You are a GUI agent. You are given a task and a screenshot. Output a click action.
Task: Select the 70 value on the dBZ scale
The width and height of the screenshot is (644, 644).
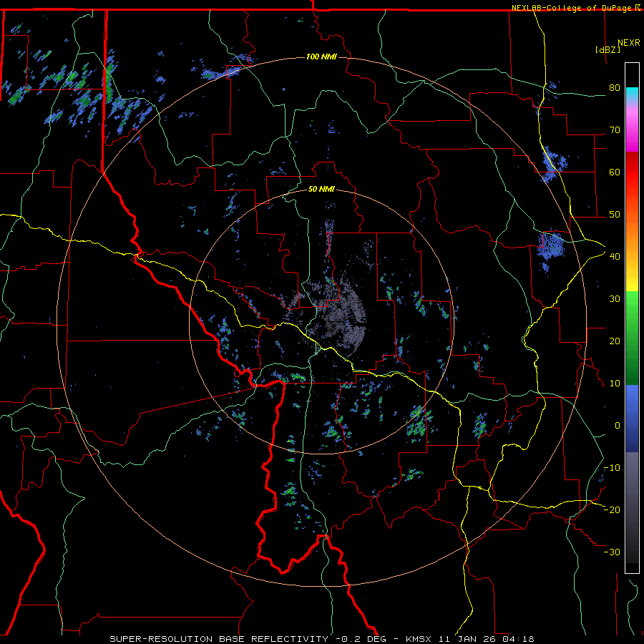click(615, 130)
